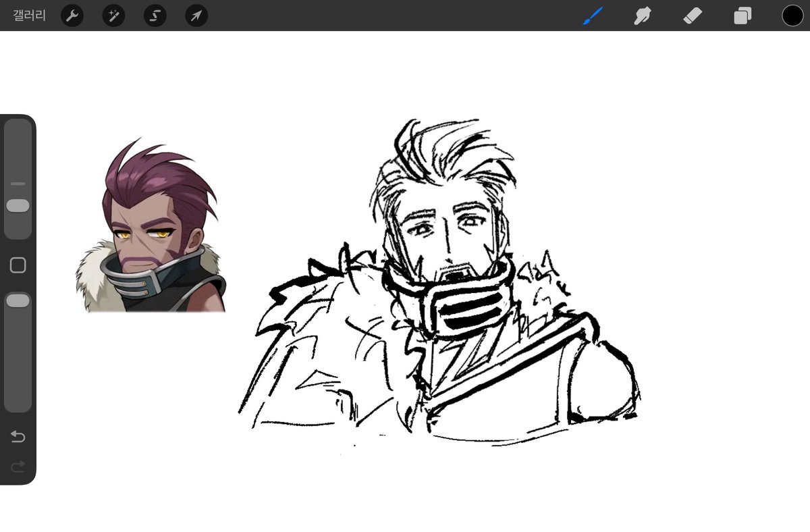Screen dimensions: 810x532
Task: Tap the redo arrow in the sidebar
Action: coord(18,466)
